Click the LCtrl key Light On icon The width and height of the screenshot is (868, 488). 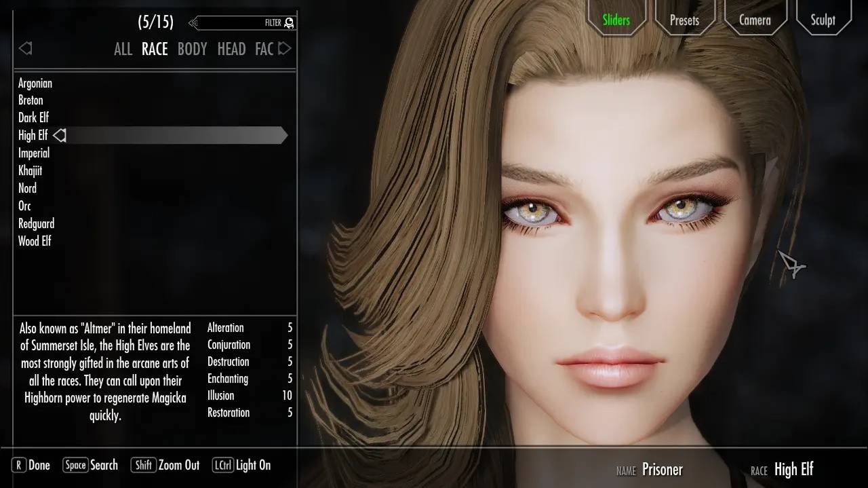pos(223,465)
